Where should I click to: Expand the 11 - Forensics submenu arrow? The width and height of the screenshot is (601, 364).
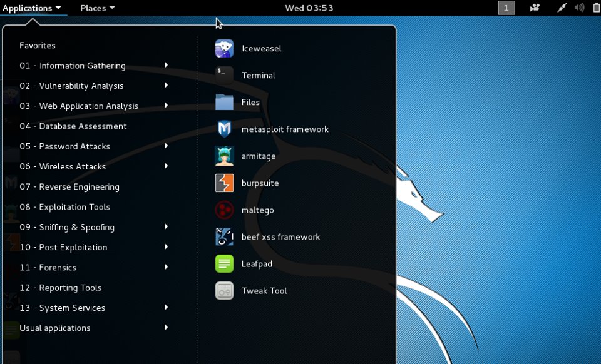(166, 267)
